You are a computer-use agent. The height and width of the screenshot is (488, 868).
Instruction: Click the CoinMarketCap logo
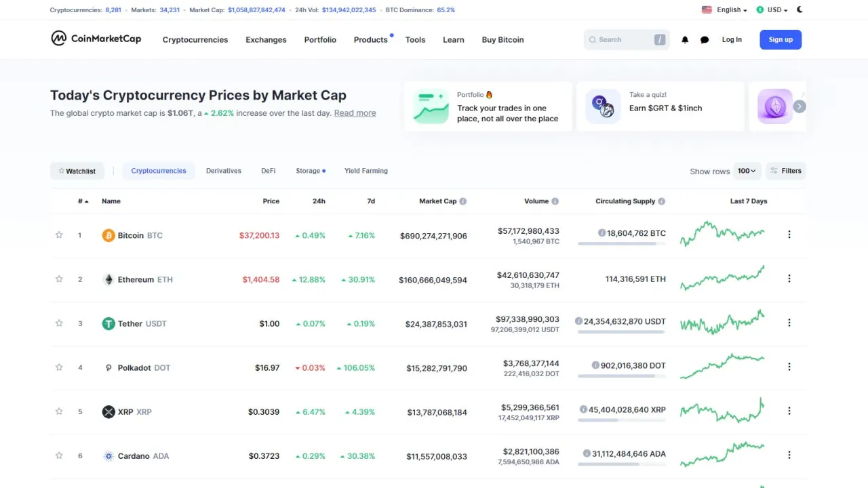(96, 39)
